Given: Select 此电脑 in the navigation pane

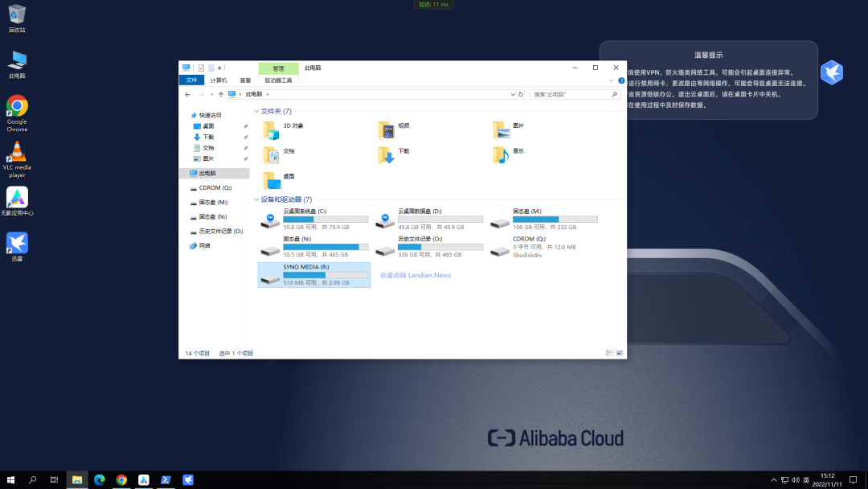Looking at the screenshot, I should (x=215, y=174).
